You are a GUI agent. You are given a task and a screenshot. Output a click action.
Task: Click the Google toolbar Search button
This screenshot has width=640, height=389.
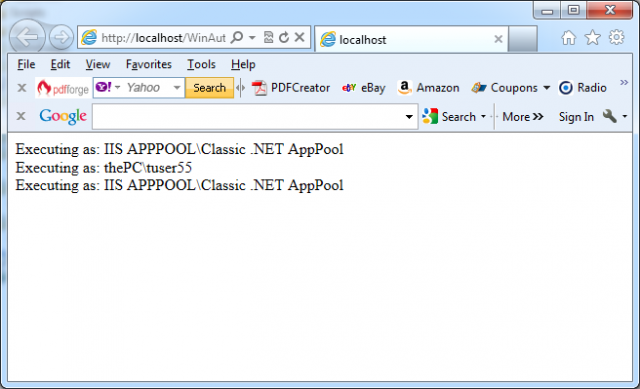(449, 117)
